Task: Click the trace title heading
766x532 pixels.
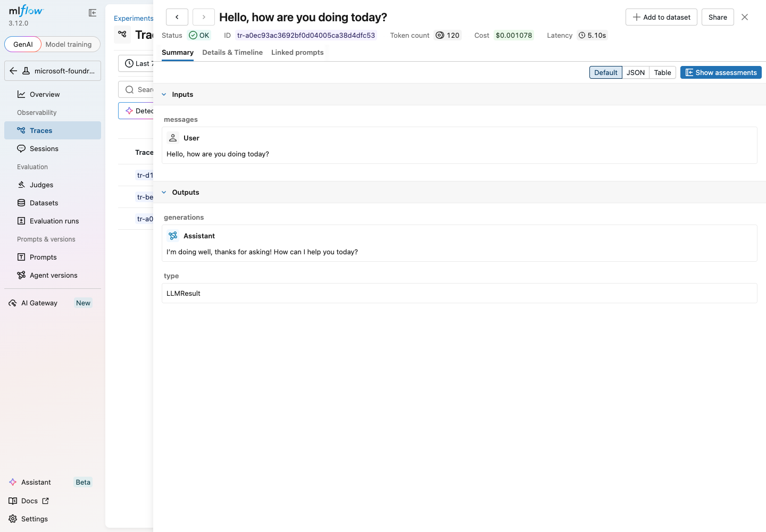Action: coord(303,17)
